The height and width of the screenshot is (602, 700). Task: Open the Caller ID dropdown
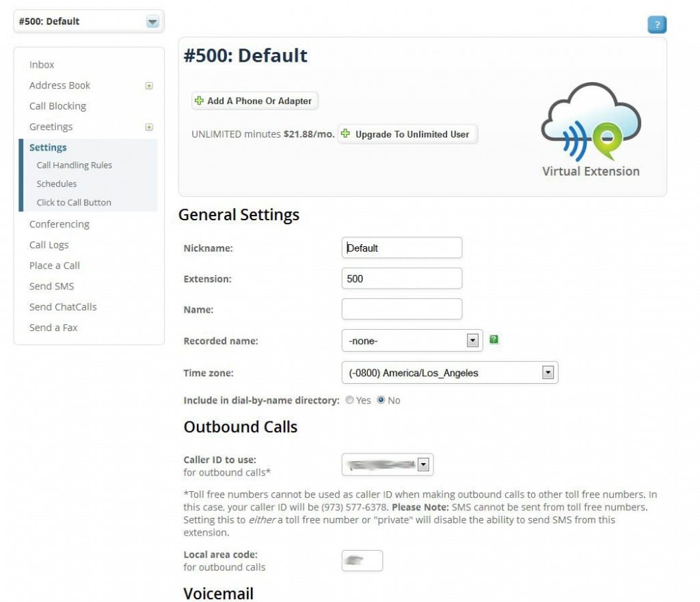425,464
